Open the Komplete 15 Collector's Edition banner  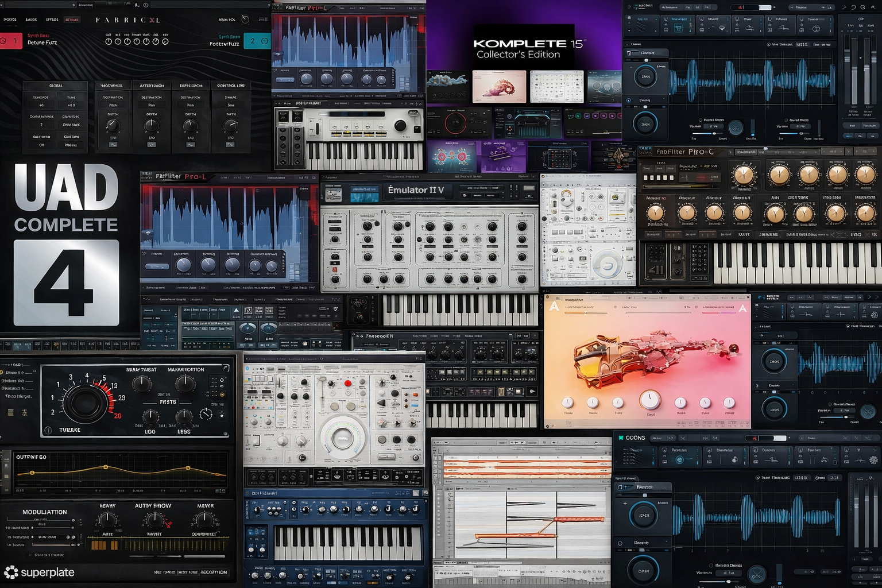[524, 34]
